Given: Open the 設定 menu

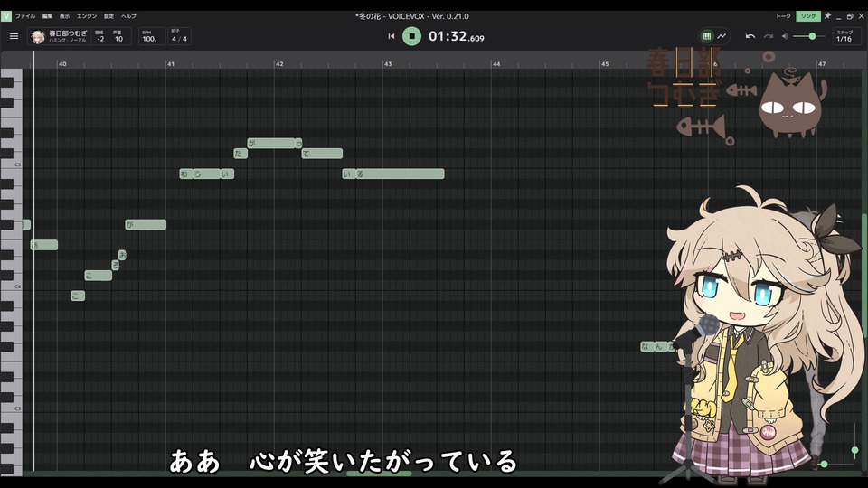Looking at the screenshot, I should tap(109, 16).
